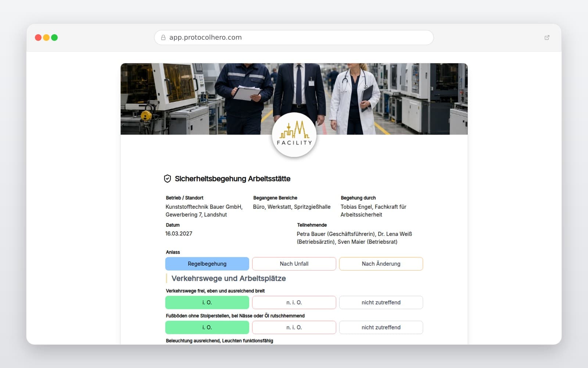Set Verkehrswege frei to nicht zutreffend
The height and width of the screenshot is (368, 588).
tap(381, 302)
